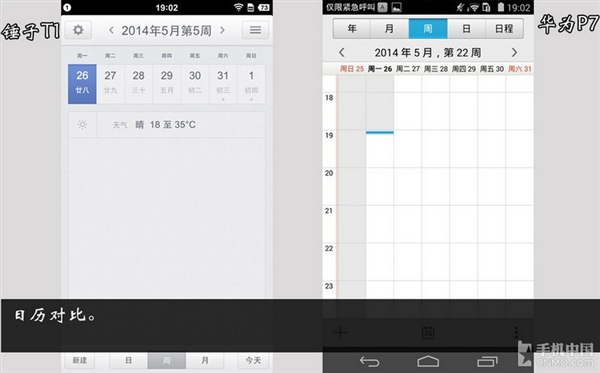Tap the 今天 button
The width and height of the screenshot is (600, 373).
253,360
